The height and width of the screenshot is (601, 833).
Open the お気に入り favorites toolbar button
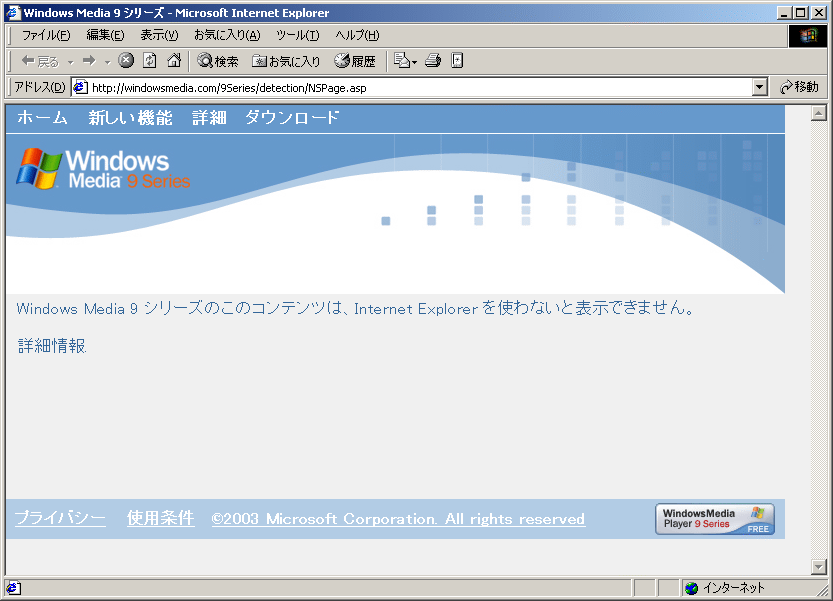coord(286,61)
